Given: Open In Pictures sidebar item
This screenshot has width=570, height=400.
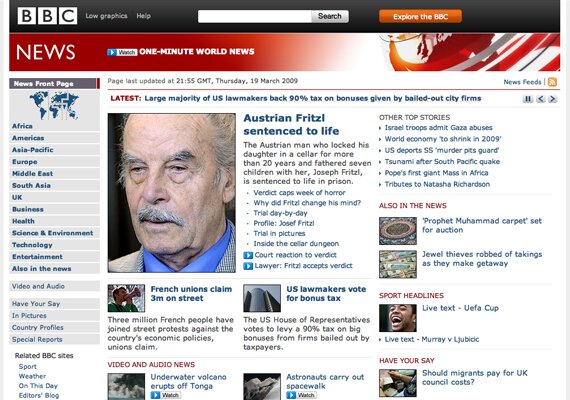Looking at the screenshot, I should point(54,316).
